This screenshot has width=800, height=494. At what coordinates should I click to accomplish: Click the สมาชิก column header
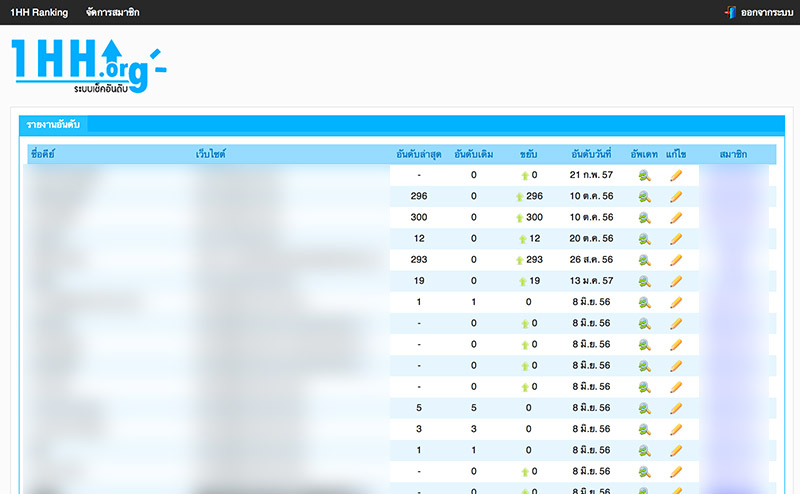pyautogui.click(x=733, y=154)
